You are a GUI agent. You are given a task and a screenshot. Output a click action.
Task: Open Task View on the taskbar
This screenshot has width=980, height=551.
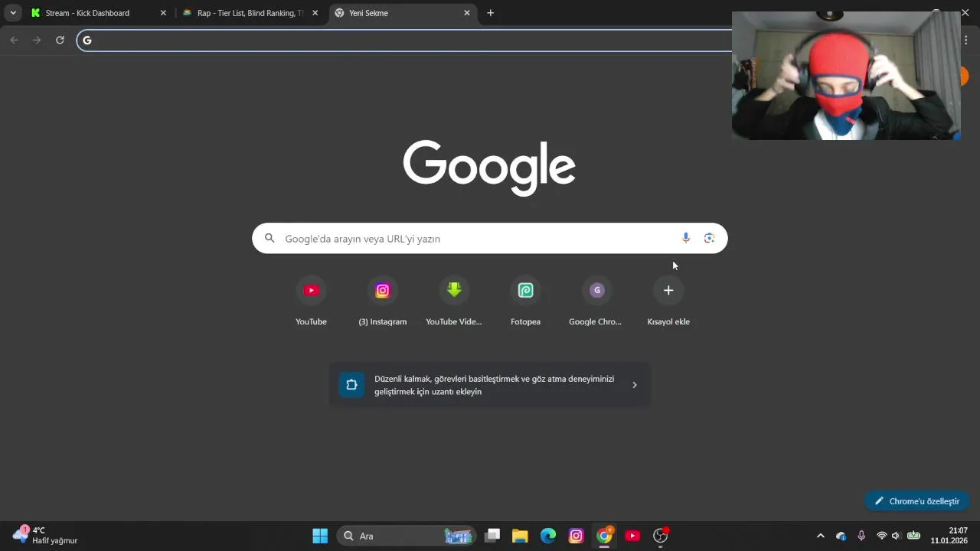pyautogui.click(x=493, y=536)
